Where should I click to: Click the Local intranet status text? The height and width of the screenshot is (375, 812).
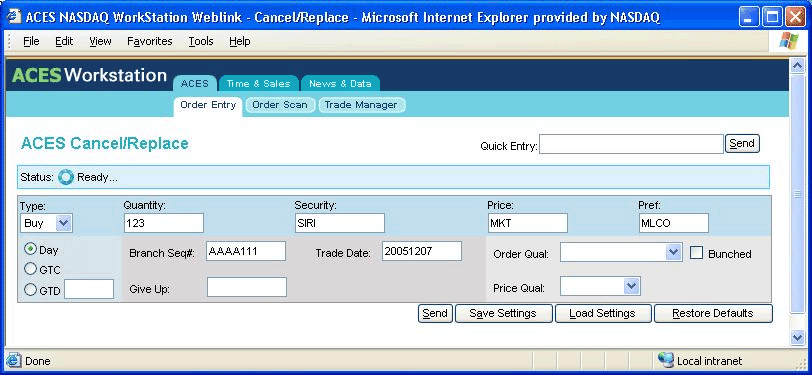(x=709, y=361)
